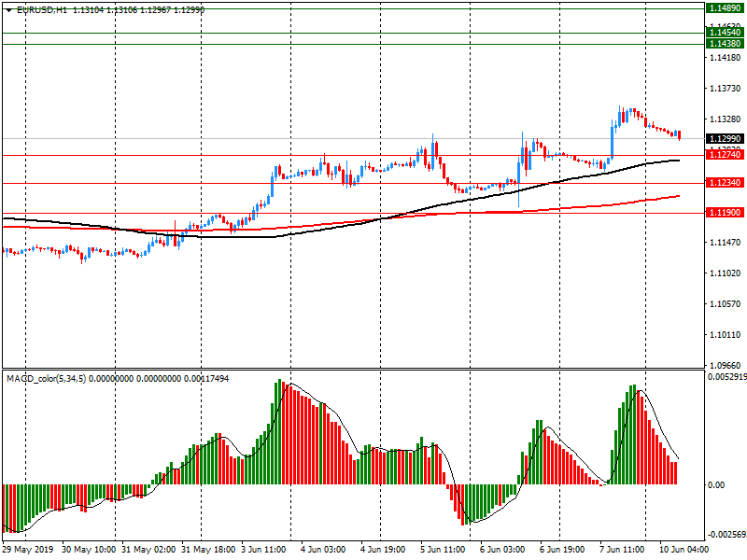Select the 1.14180 price scale value
The width and height of the screenshot is (747, 560).
(x=726, y=58)
